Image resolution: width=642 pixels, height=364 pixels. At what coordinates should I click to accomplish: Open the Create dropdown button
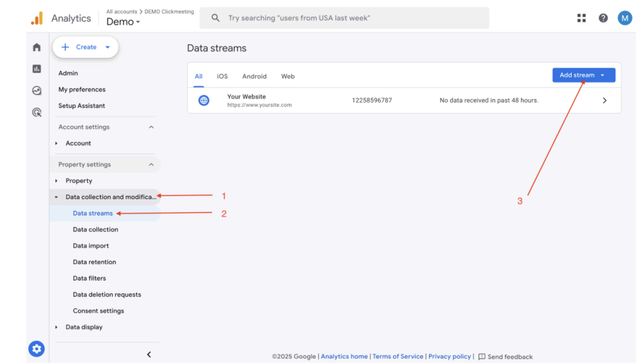click(86, 47)
